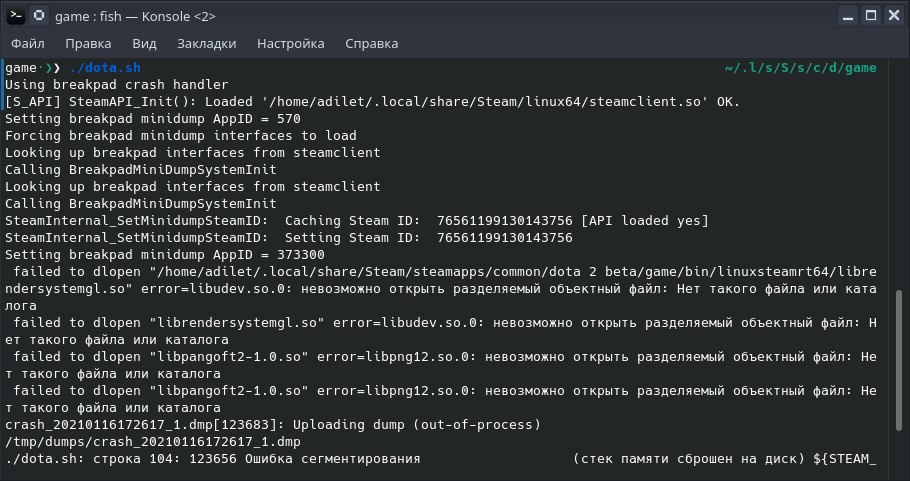Open the Вид menu
Viewport: 910px width, 481px height.
(x=145, y=44)
